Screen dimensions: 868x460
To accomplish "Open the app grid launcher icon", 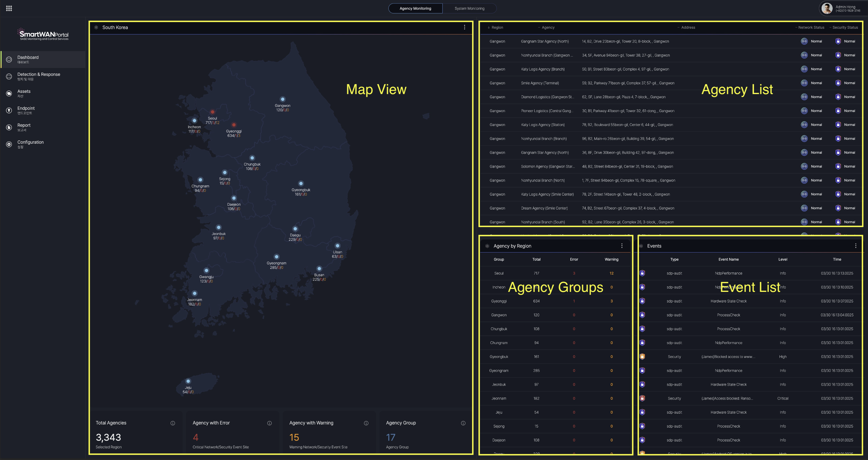I will point(9,8).
